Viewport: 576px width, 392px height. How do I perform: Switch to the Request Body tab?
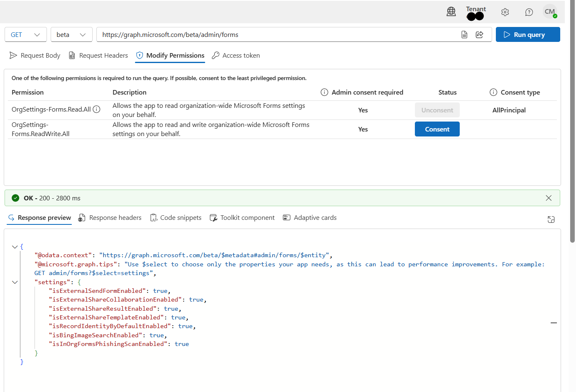35,55
